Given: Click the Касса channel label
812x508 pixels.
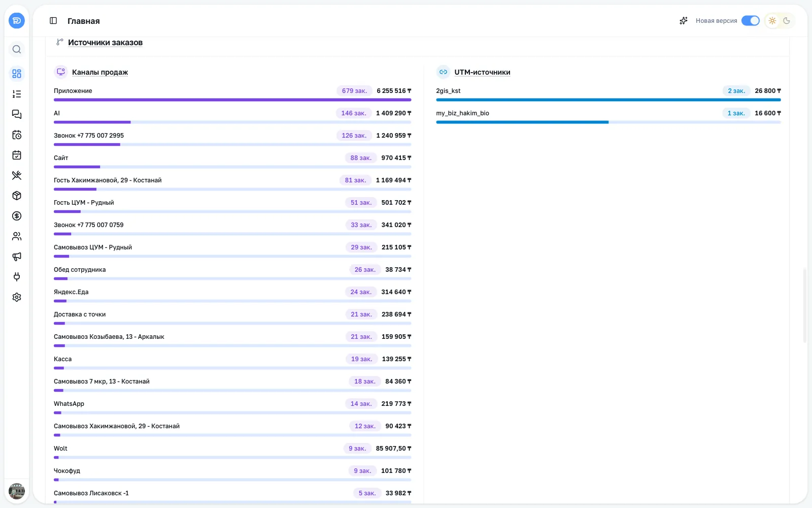Looking at the screenshot, I should pyautogui.click(x=63, y=359).
